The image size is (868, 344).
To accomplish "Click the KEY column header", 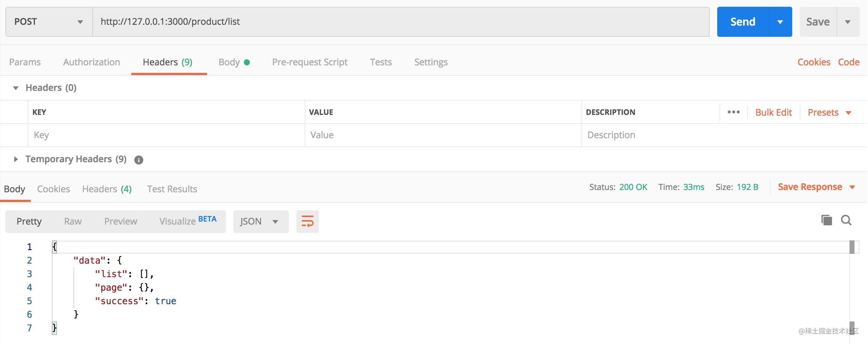I will (39, 112).
